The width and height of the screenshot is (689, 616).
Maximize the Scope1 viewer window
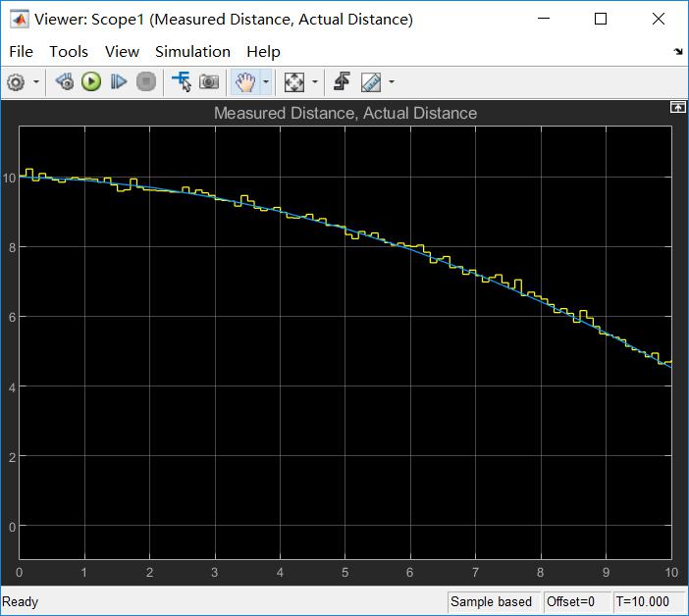[601, 19]
